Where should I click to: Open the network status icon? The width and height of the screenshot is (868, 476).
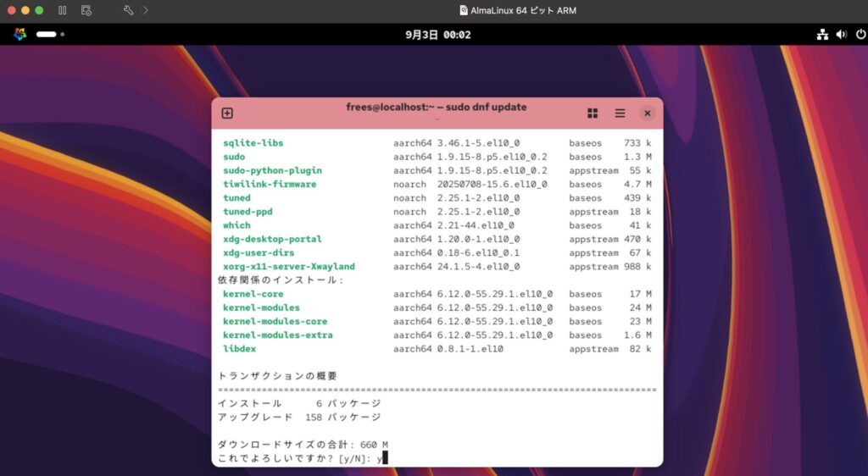(822, 34)
